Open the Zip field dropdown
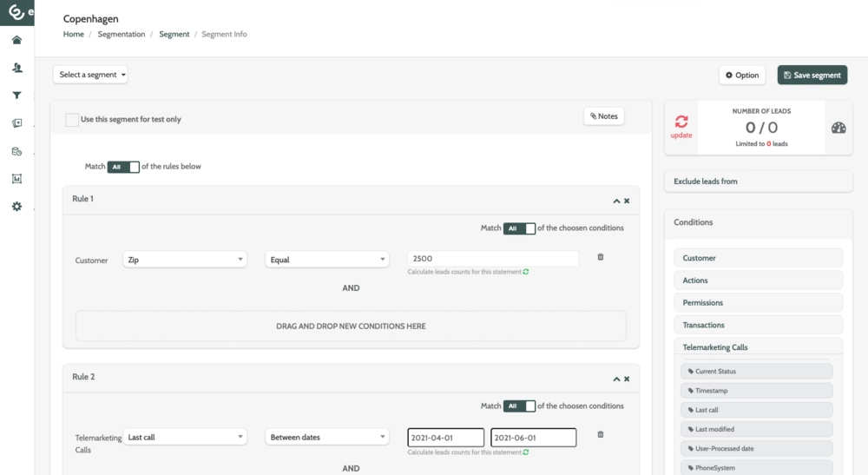The width and height of the screenshot is (868, 475). pyautogui.click(x=185, y=260)
